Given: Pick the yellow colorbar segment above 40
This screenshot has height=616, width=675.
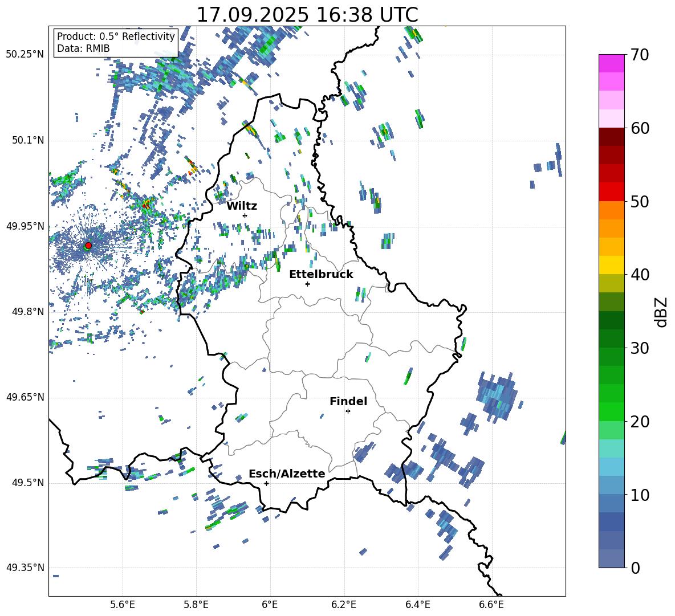Looking at the screenshot, I should [x=612, y=265].
